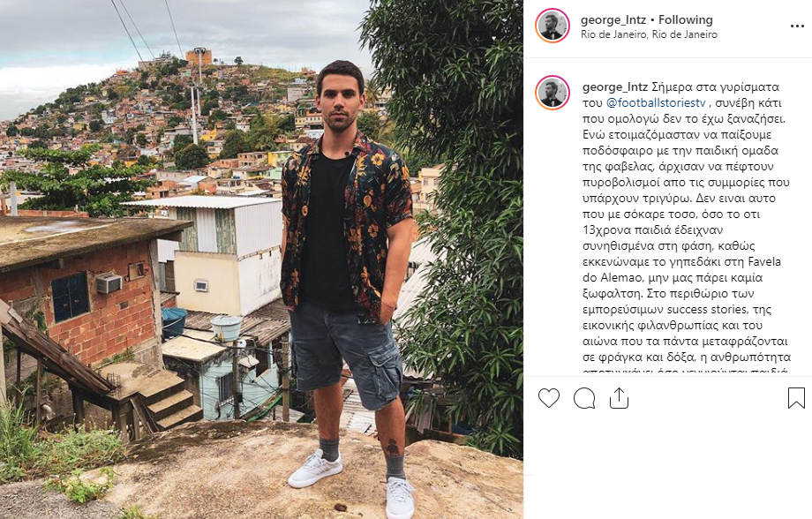Click the success stories caption line

click(677, 309)
